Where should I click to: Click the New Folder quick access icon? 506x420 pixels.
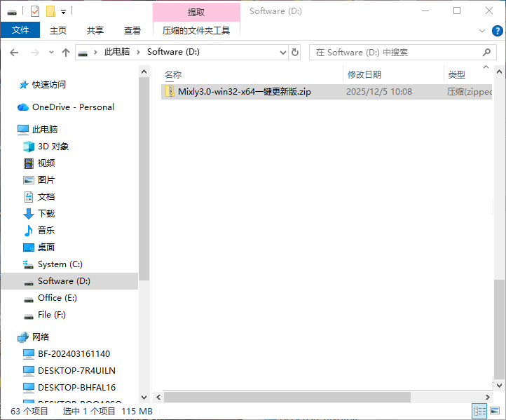point(50,12)
